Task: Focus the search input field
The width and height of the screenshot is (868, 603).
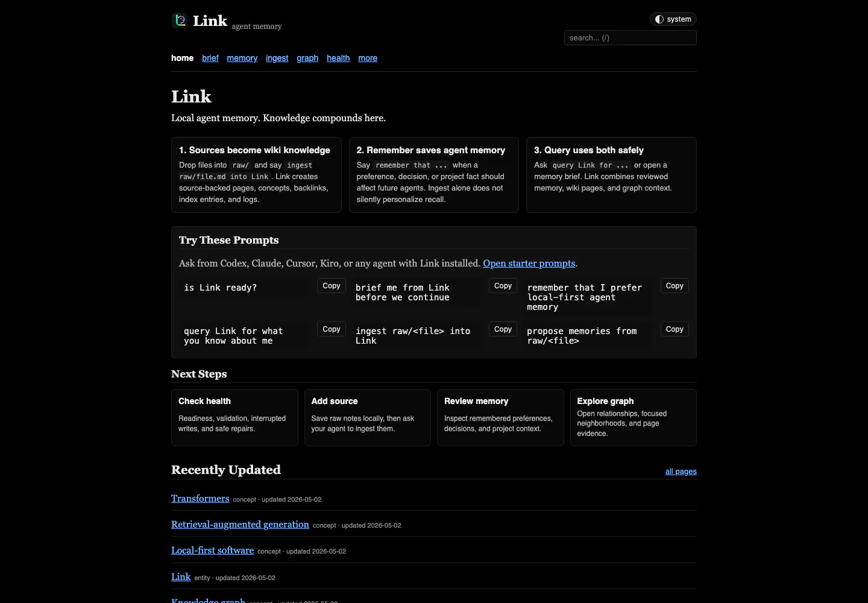Action: coord(631,38)
